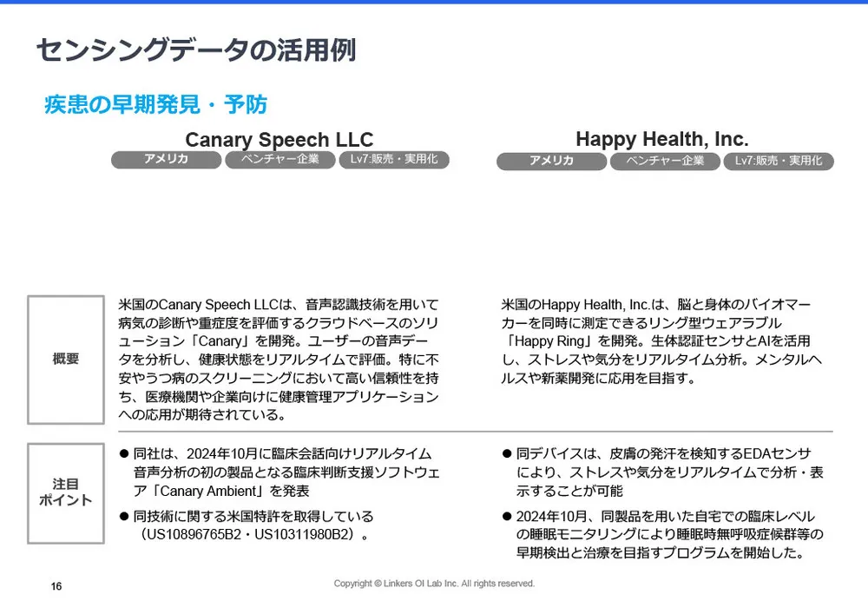Click the Canary Speech LLC overview paragraph

click(x=278, y=359)
